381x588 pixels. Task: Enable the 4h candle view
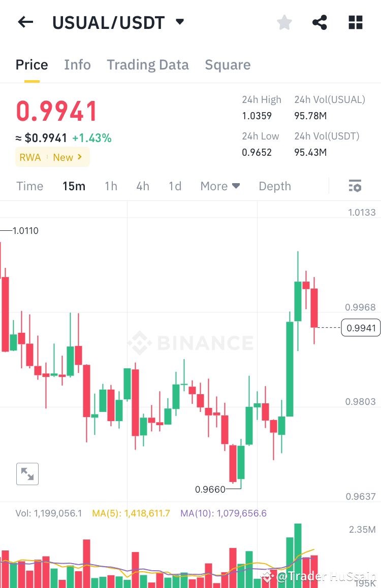143,186
